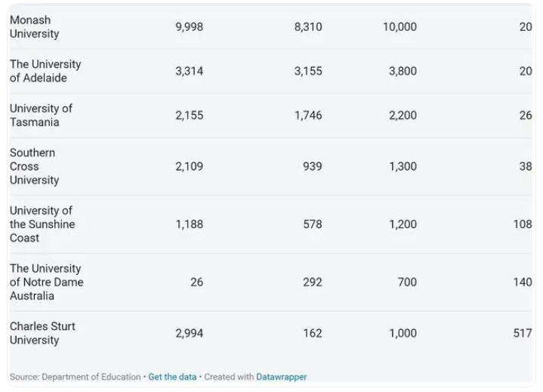Click the 517 value for Charles Sturt
This screenshot has height=392, width=543.
coord(523,333)
